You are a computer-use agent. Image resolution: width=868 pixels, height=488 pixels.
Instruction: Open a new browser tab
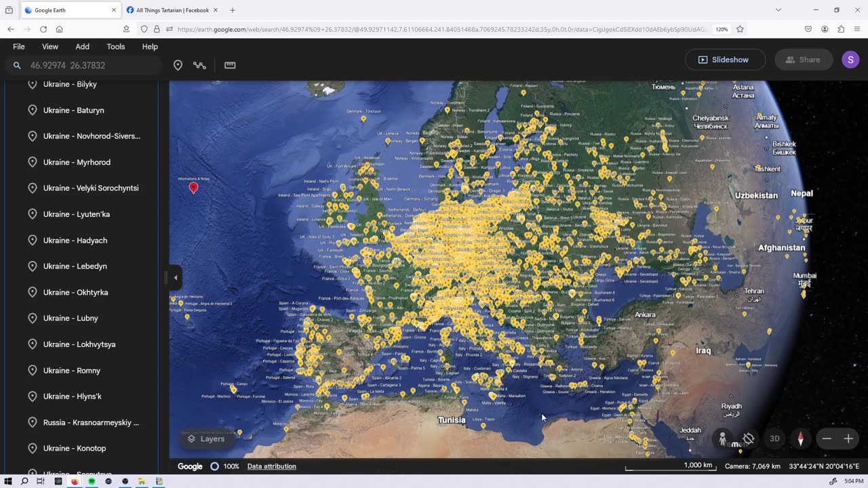233,10
